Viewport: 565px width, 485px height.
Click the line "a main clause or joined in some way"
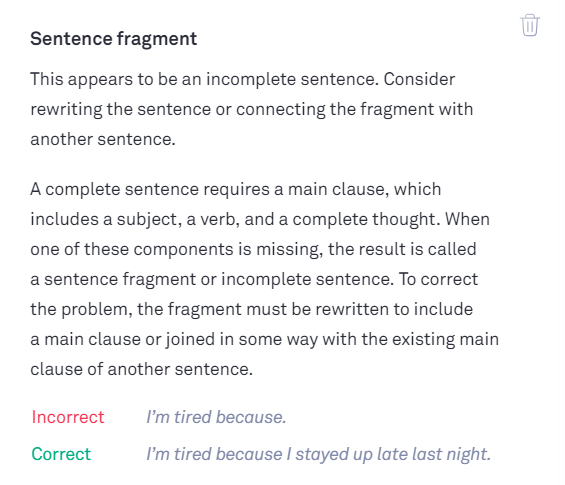tap(264, 339)
